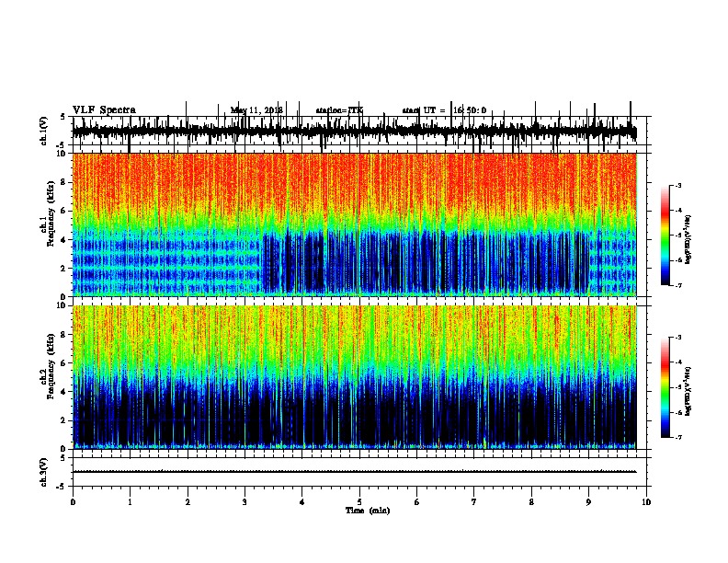
Task: Click the "station=ITK" header label
Action: pyautogui.click(x=339, y=110)
